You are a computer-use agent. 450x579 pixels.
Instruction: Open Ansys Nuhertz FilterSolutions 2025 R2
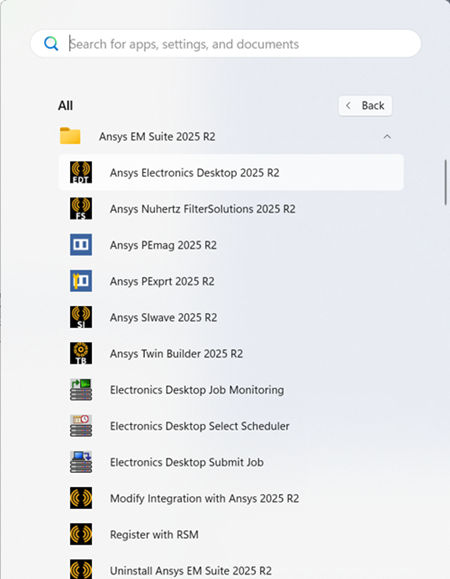click(231, 209)
